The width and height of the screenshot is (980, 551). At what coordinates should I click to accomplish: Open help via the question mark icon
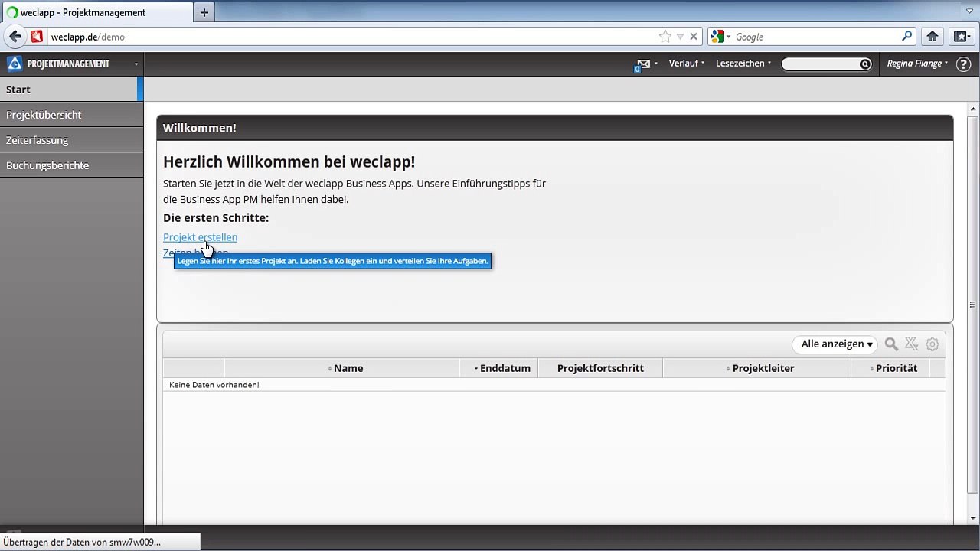(964, 64)
